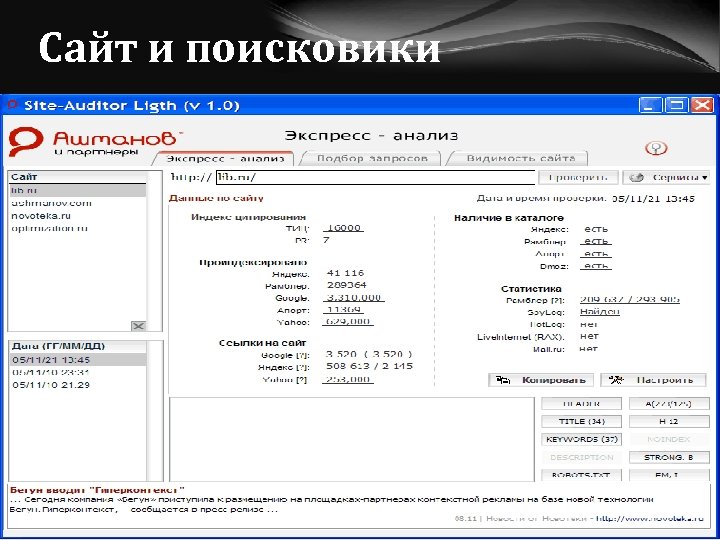Viewport: 720px width, 540px height.
Task: Select date entry 05/11/21 13:45
Action: click(x=78, y=360)
